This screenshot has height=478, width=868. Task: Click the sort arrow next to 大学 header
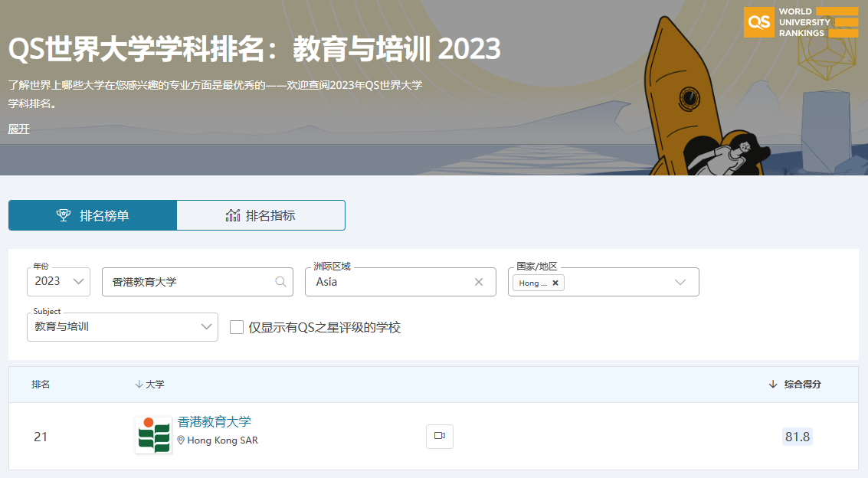point(139,385)
